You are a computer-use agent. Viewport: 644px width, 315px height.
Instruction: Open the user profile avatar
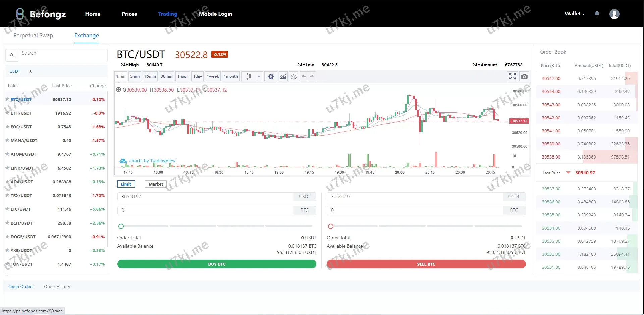pos(614,14)
